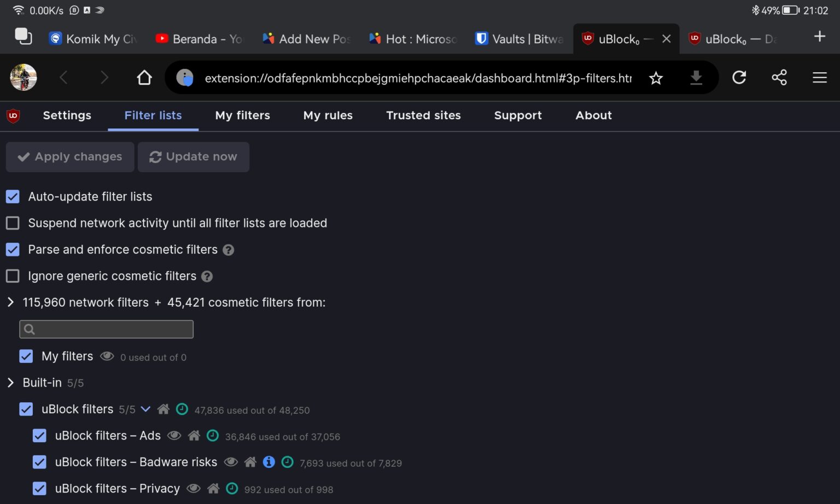Open the browser tab switcher icon
840x504 pixels.
[23, 37]
